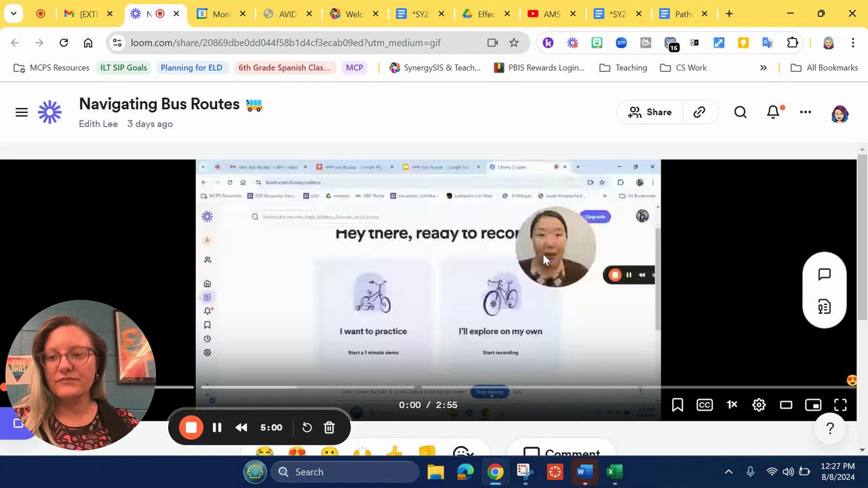Open the ILT SIP Goals bookmark
The height and width of the screenshot is (488, 868).
point(123,68)
